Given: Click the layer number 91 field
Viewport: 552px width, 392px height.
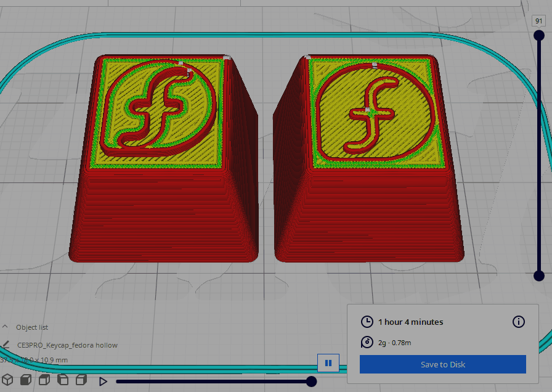Looking at the screenshot, I should tap(538, 21).
